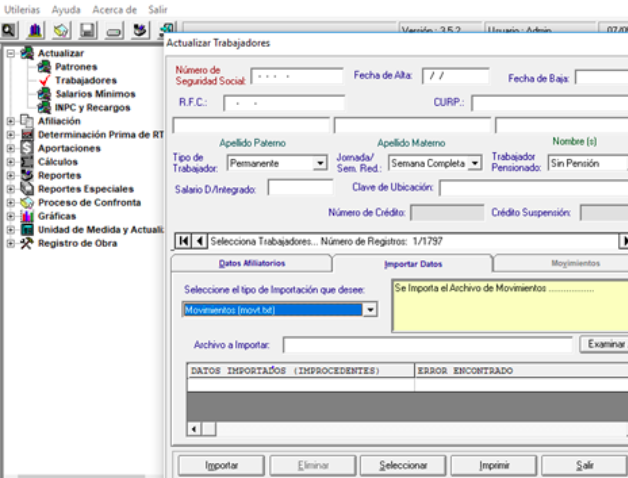
Task: Click the Clave de Ubicación field
Action: [x=534, y=188]
